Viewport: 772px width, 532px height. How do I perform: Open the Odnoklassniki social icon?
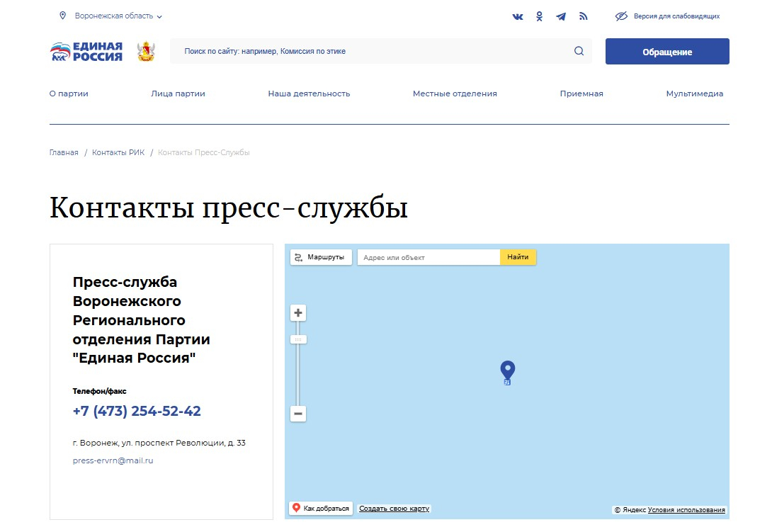(540, 16)
